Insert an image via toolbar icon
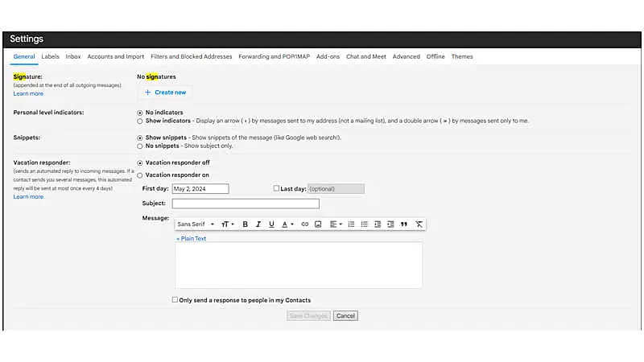 [x=318, y=224]
